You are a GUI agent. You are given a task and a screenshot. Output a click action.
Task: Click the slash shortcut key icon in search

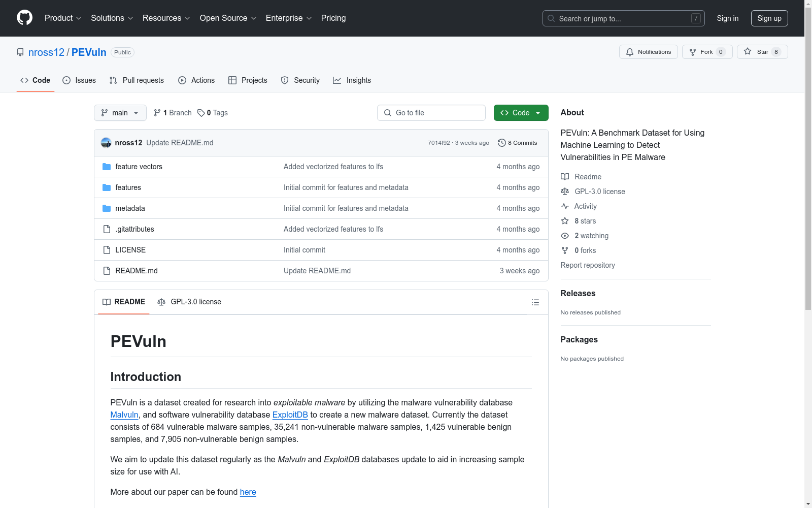tap(696, 18)
